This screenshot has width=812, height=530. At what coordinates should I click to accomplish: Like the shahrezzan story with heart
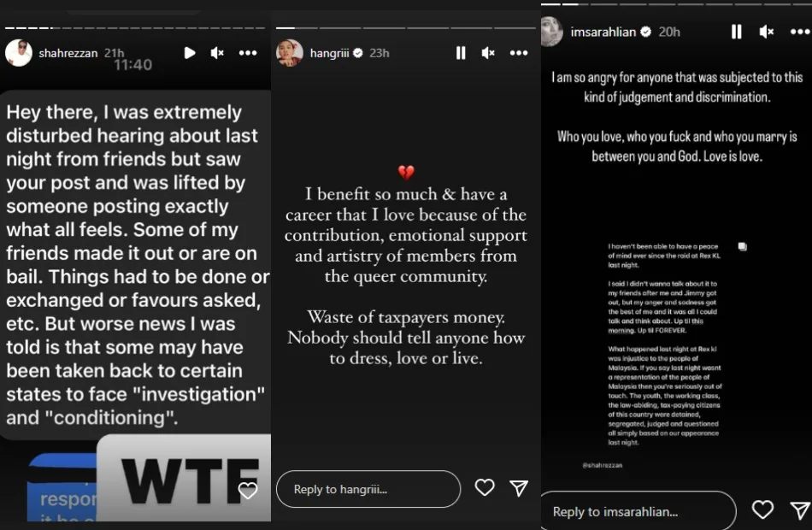[248, 491]
